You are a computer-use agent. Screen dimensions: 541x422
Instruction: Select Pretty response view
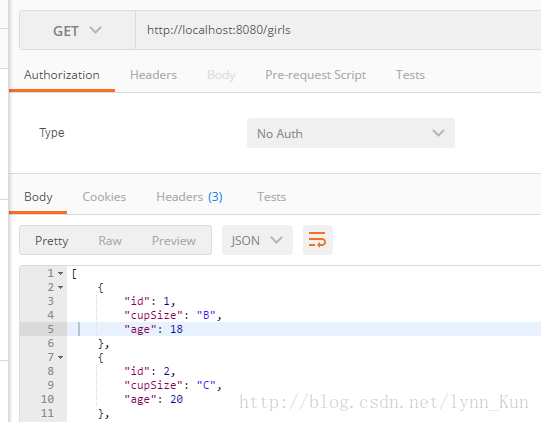52,241
